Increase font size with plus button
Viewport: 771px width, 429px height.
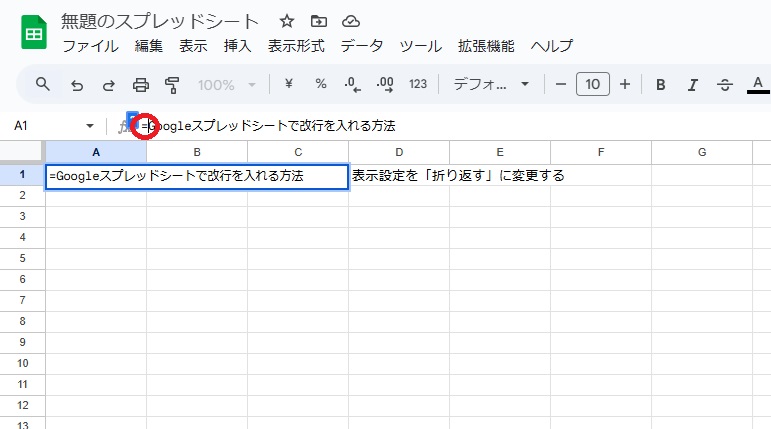pyautogui.click(x=624, y=84)
